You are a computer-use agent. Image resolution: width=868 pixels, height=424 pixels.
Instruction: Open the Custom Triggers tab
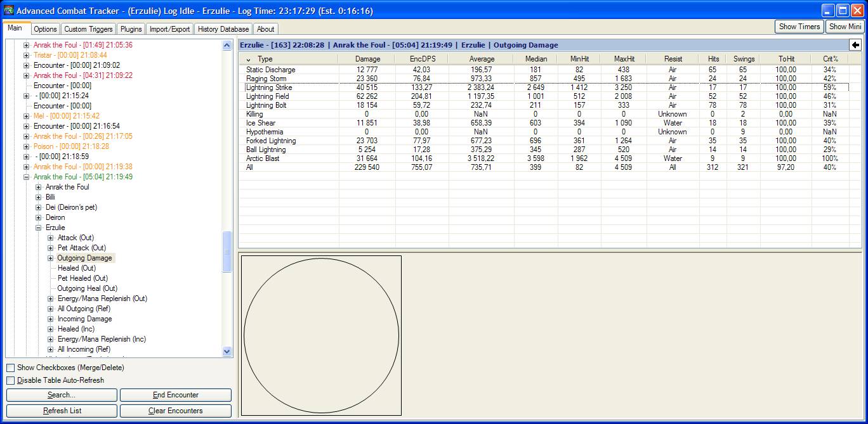pos(88,29)
